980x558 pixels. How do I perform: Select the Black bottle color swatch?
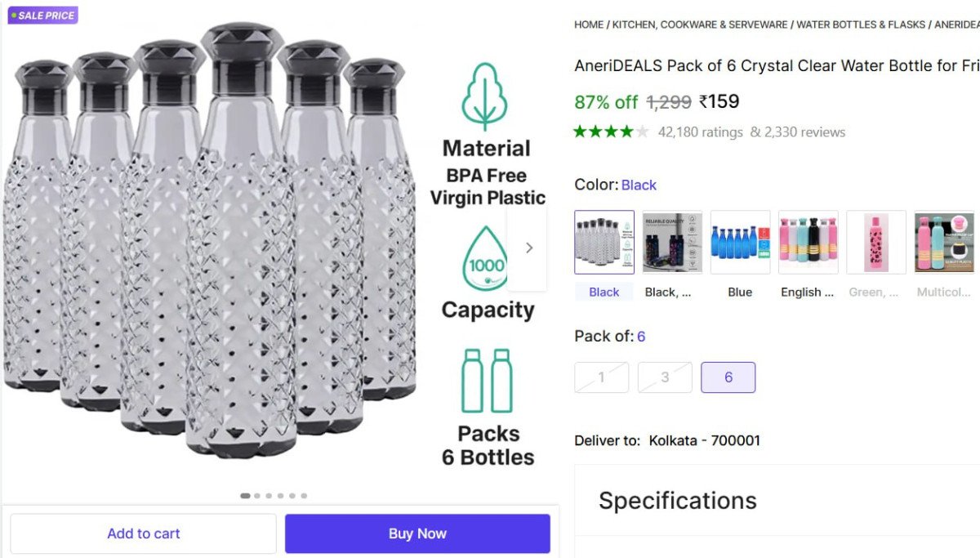tap(604, 242)
